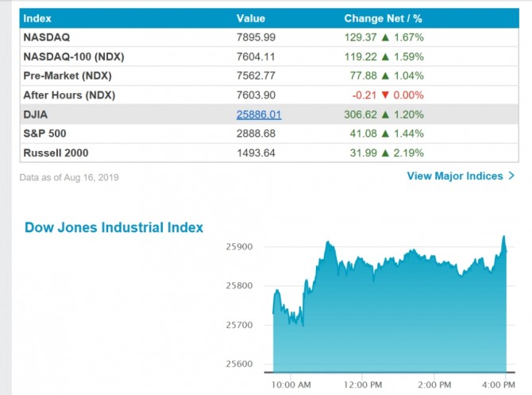Image resolution: width=532 pixels, height=395 pixels.
Task: Click the chevron next to View Major Indices
Action: click(511, 176)
